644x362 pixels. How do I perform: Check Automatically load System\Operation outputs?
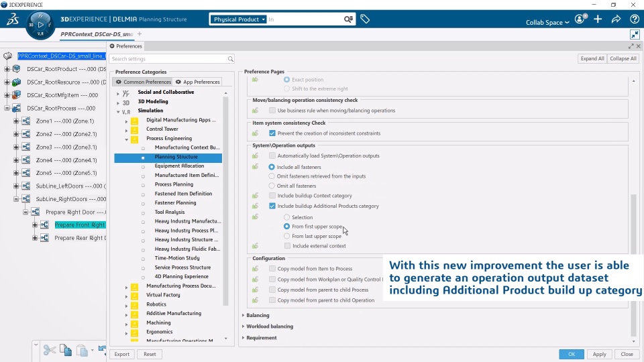272,156
